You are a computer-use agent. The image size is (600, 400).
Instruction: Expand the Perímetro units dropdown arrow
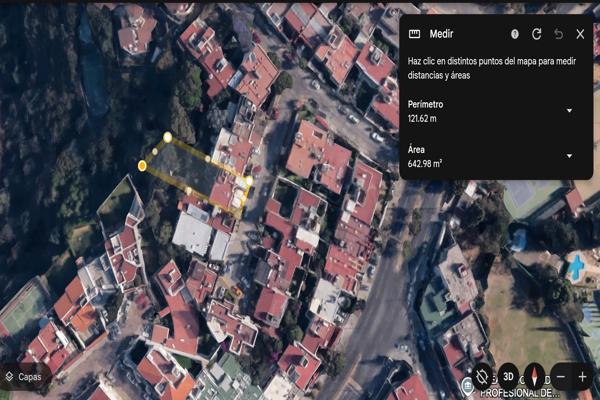point(569,111)
